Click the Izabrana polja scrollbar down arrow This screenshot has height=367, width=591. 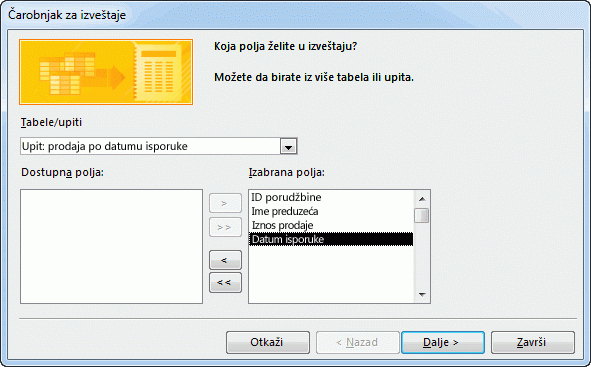[x=422, y=295]
